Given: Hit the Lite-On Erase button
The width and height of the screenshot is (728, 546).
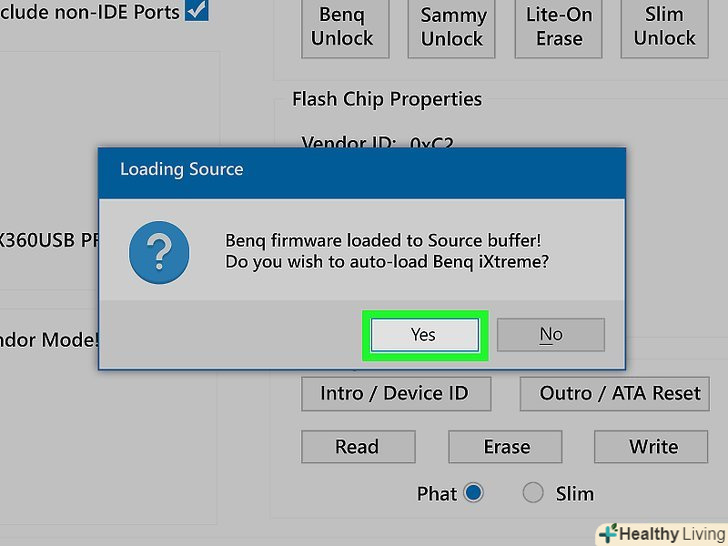Looking at the screenshot, I should pyautogui.click(x=559, y=27).
